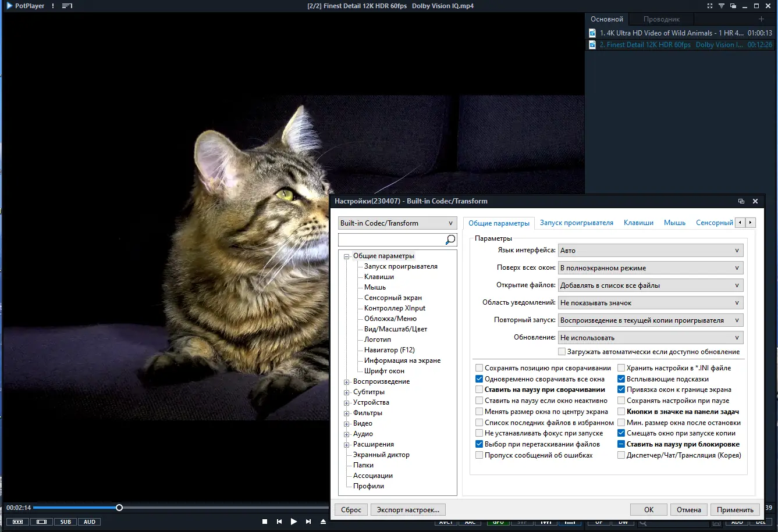The image size is (778, 532).
Task: Click "Экспорт настроек..." button
Action: pyautogui.click(x=408, y=510)
